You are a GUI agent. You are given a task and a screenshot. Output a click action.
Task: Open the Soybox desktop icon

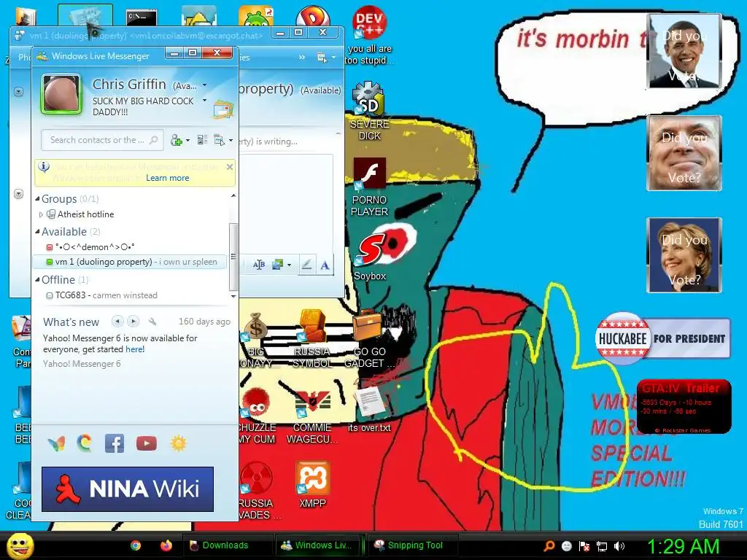370,257
